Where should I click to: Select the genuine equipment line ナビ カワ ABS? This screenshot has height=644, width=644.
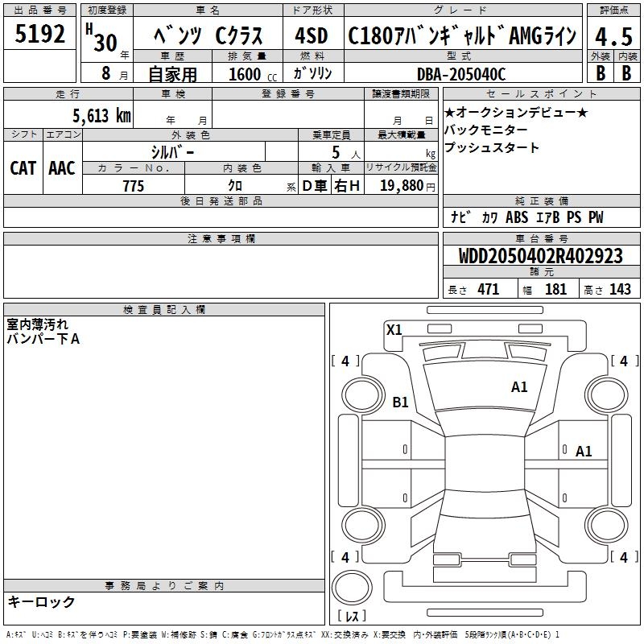tap(527, 217)
